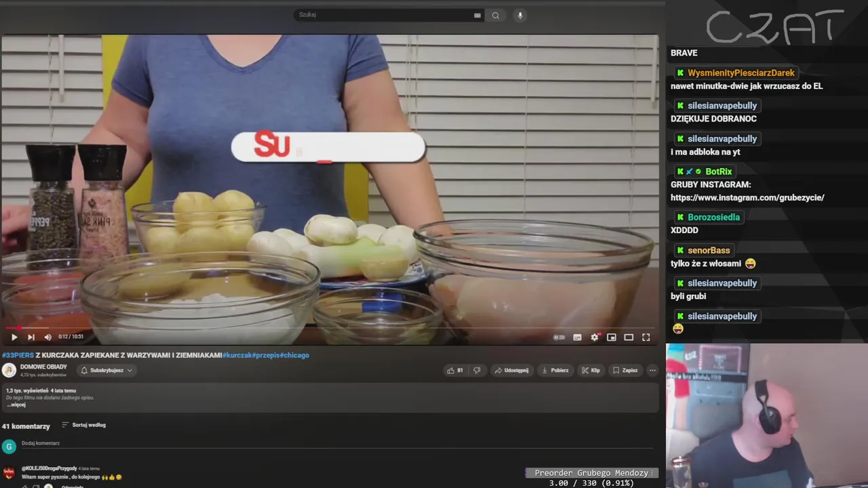Expand the Subskrybujesz notifications dropdown
Viewport: 868px width, 488px height.
tap(106, 370)
